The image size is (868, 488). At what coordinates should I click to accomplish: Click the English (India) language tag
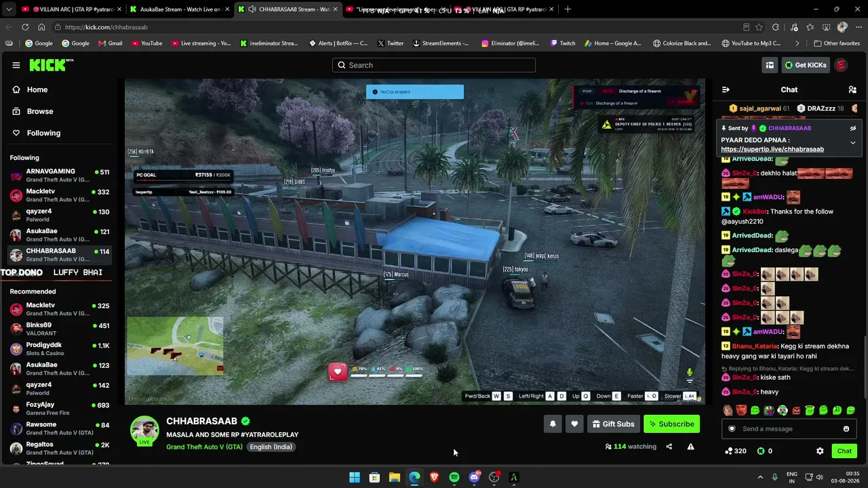[271, 447]
